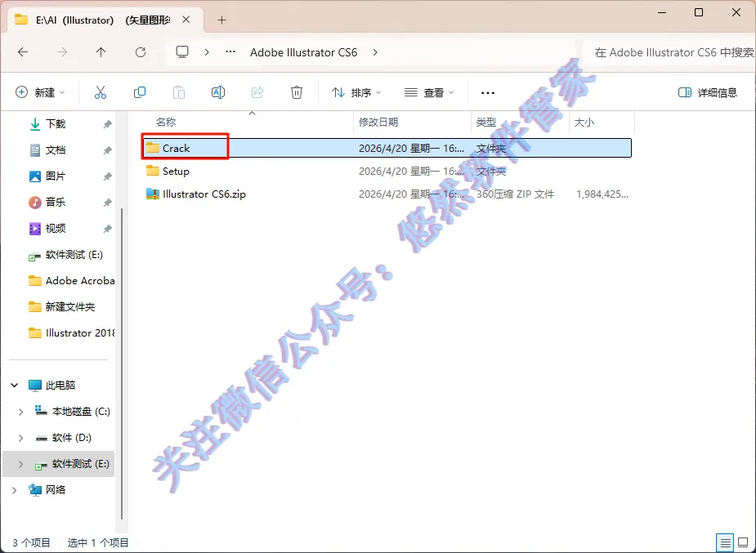
Task: Select the Illustrator CS6.zip archive icon
Action: tap(153, 194)
